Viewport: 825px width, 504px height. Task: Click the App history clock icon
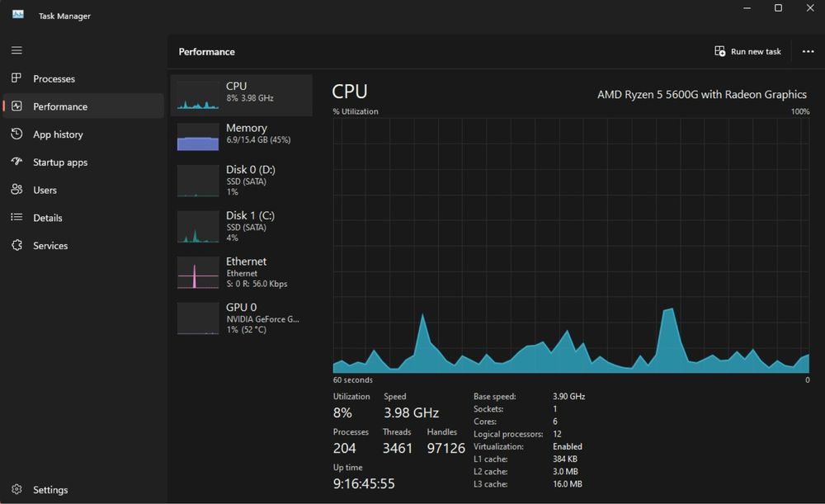pyautogui.click(x=16, y=134)
